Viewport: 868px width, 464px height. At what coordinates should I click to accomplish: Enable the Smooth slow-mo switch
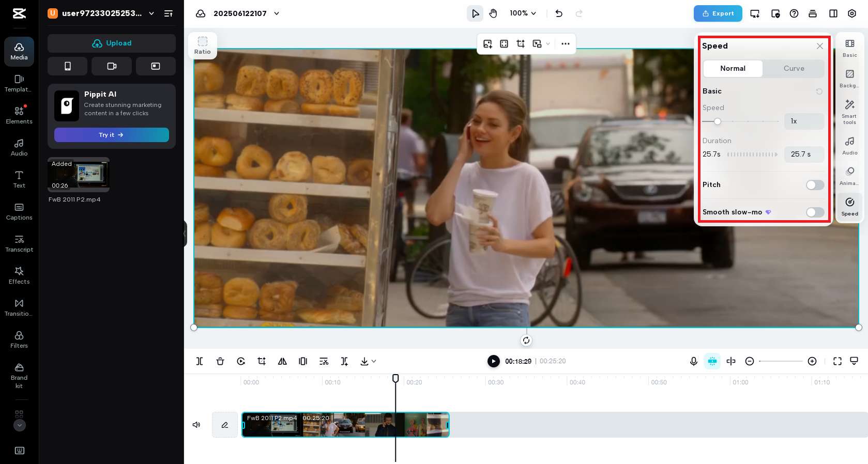[x=815, y=212]
